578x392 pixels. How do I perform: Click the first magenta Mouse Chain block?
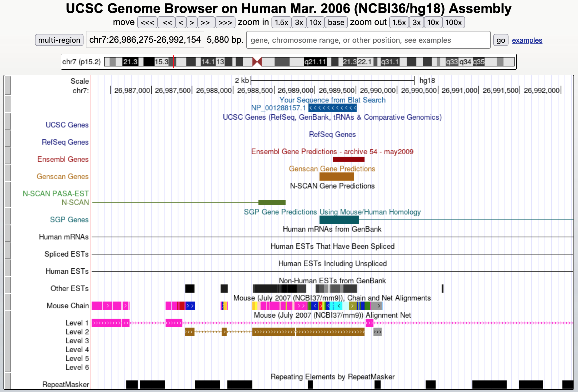coord(97,306)
